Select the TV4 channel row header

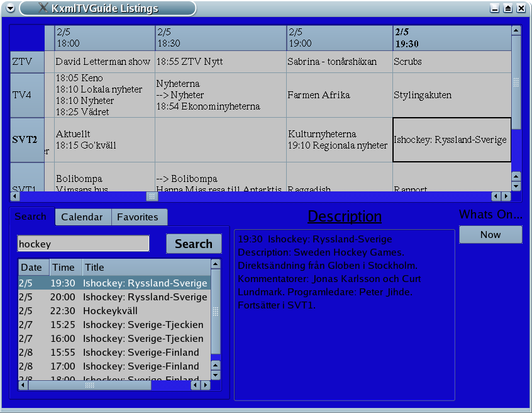pos(27,95)
